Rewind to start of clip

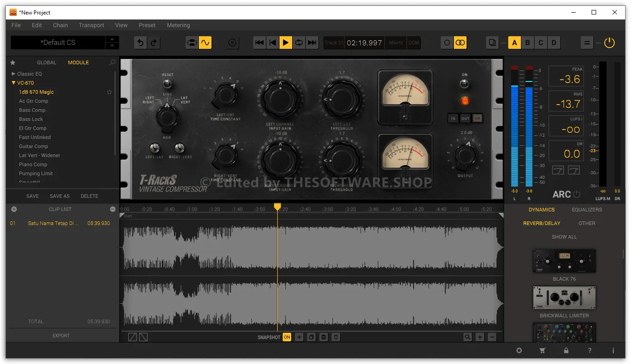[273, 43]
